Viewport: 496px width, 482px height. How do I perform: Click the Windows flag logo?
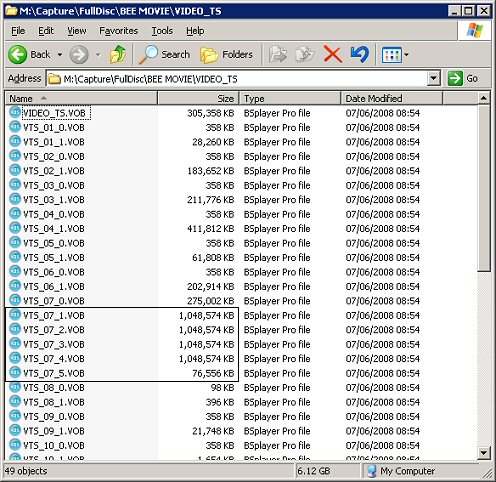475,31
